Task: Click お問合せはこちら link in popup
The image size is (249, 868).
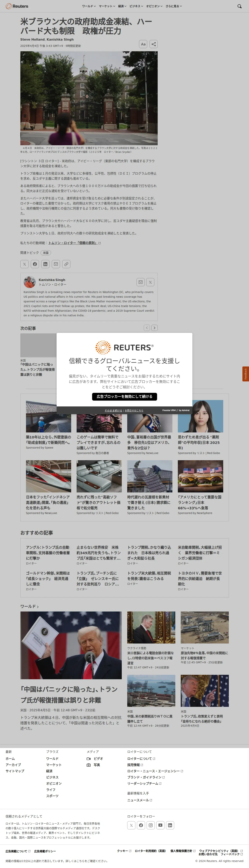Action: tap(134, 411)
